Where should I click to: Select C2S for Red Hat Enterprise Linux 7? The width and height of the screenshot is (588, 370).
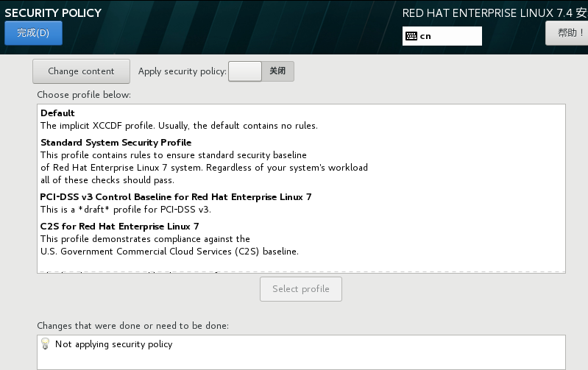point(119,227)
